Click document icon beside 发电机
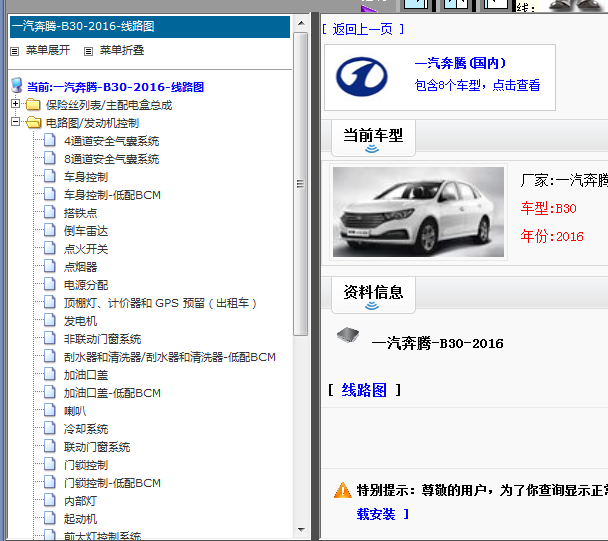 pyautogui.click(x=50, y=320)
